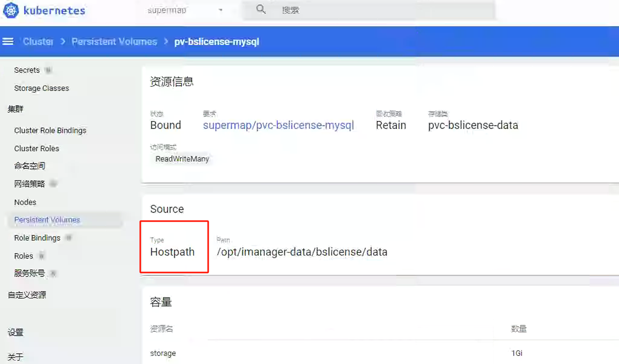The image size is (619, 364).
Task: Click the namespaced badge beside 服务账号
Action: coord(53,273)
